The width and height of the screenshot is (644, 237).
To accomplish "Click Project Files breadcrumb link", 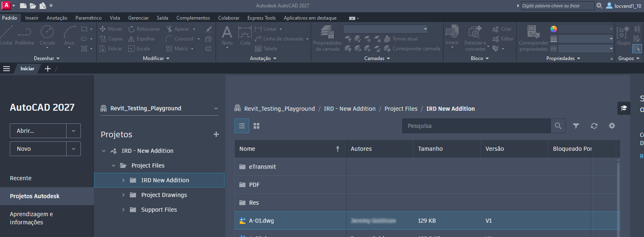I will 401,109.
